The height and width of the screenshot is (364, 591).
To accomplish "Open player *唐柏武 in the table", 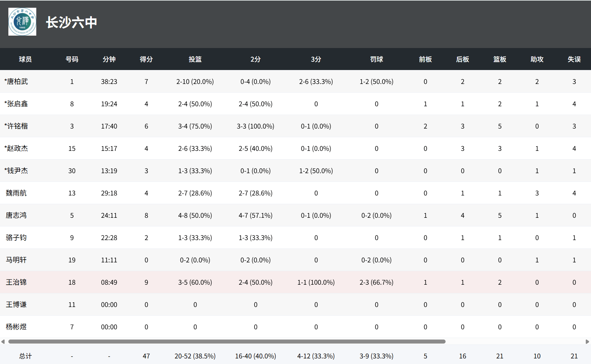I will click(x=16, y=81).
